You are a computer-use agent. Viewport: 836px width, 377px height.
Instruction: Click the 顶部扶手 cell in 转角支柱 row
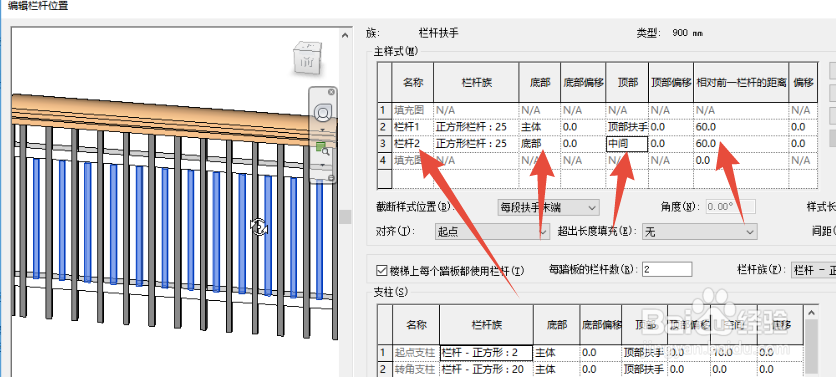[x=644, y=369]
